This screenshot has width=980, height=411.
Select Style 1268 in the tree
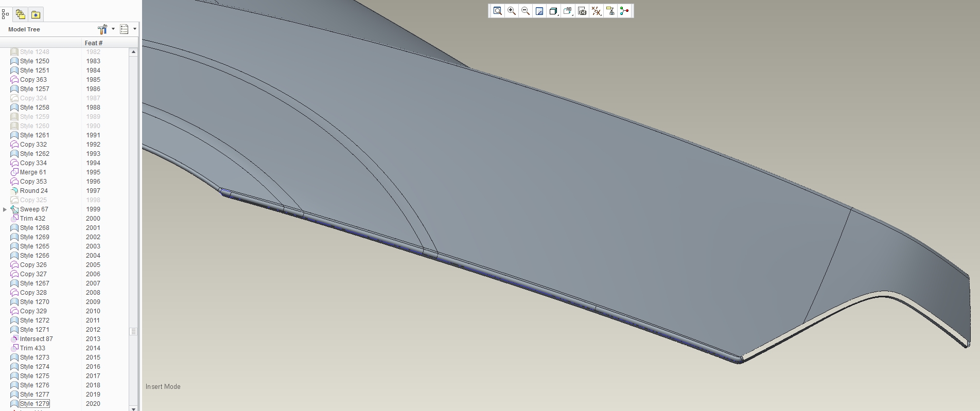tap(34, 228)
